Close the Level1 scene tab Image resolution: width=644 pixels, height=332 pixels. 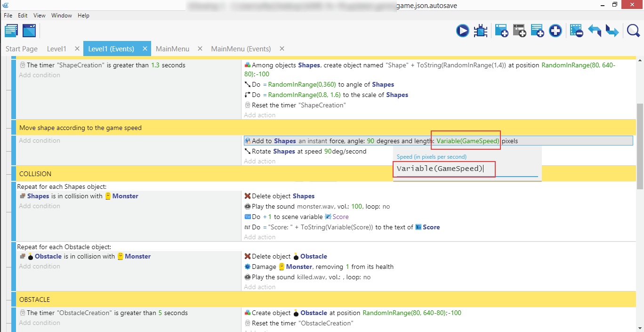click(x=77, y=49)
